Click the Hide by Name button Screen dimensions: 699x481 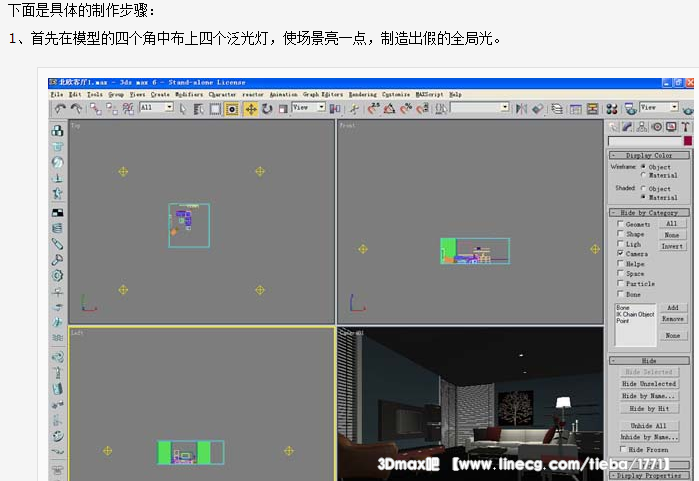point(649,396)
